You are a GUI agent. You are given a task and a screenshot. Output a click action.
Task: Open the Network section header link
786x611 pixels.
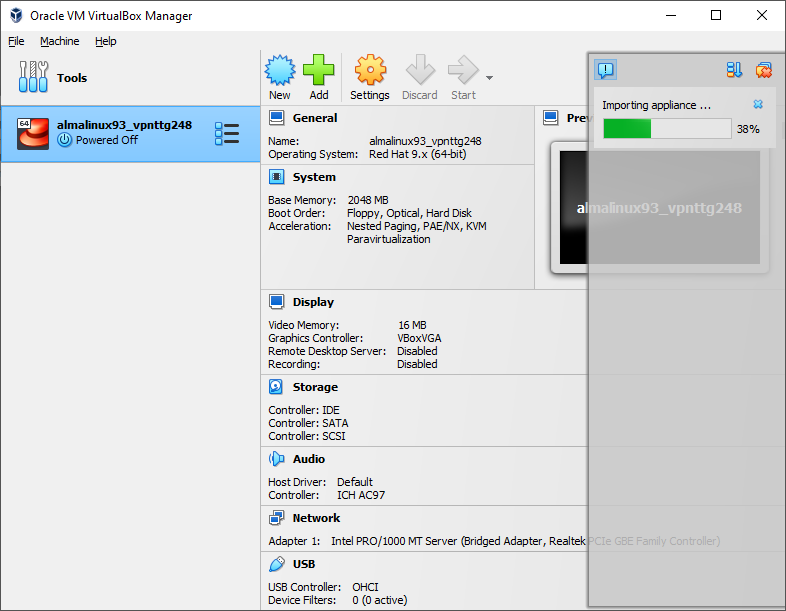[316, 518]
